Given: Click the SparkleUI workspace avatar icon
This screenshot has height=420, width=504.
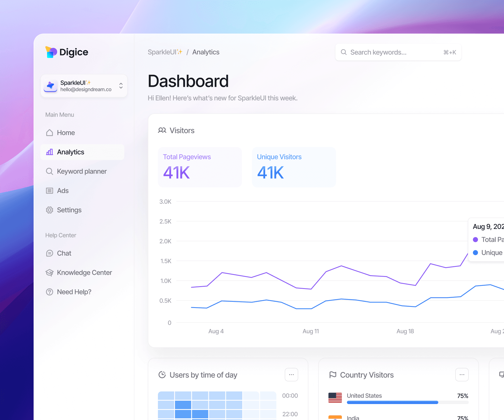Looking at the screenshot, I should [x=50, y=86].
